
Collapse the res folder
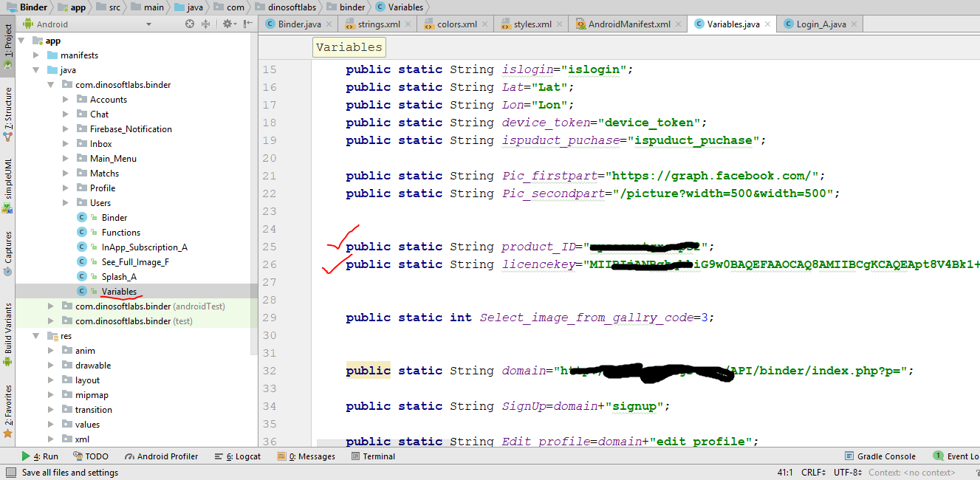(35, 336)
